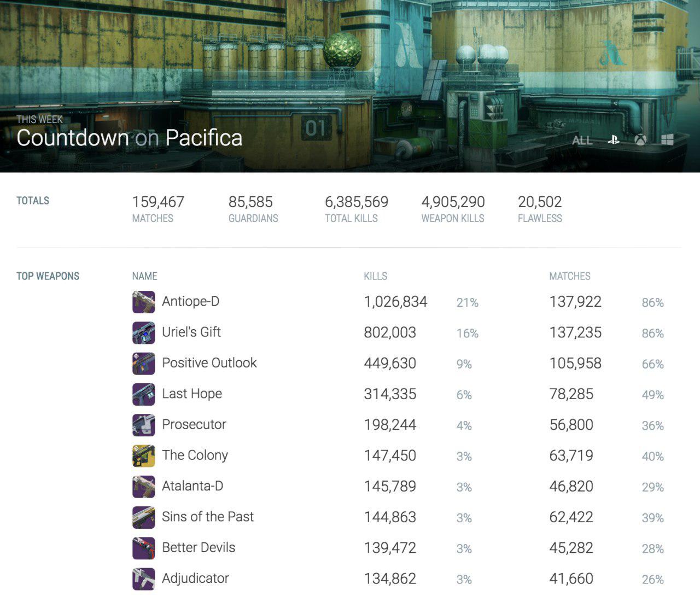The width and height of the screenshot is (700, 608).
Task: Click the WEAPON KILLS stat label
Action: coord(453,218)
